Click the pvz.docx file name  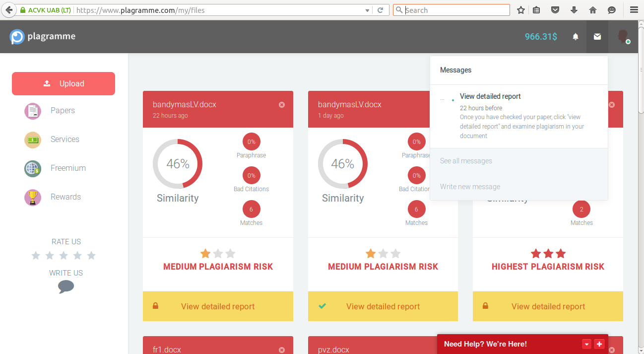pyautogui.click(x=333, y=350)
